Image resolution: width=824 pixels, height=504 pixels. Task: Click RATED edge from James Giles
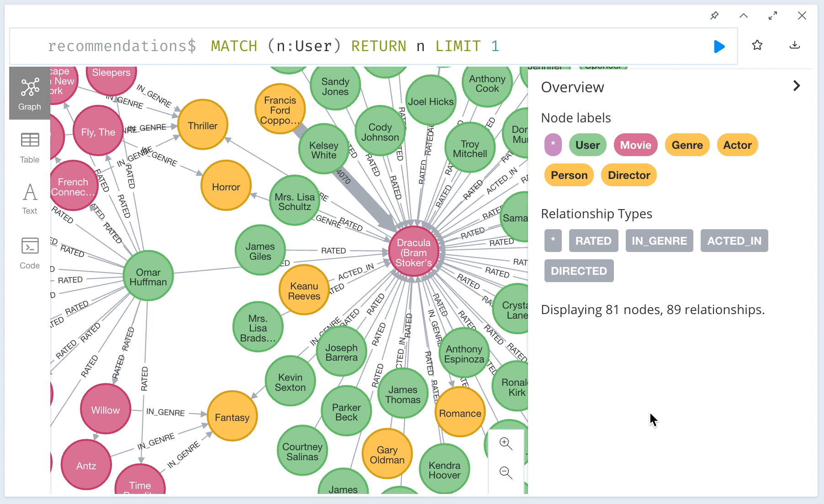333,251
